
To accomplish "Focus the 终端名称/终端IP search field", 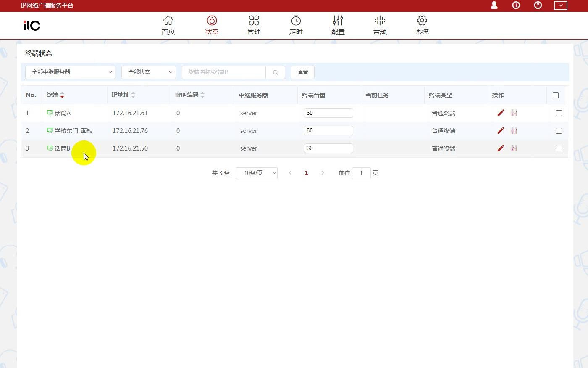I will coord(224,72).
